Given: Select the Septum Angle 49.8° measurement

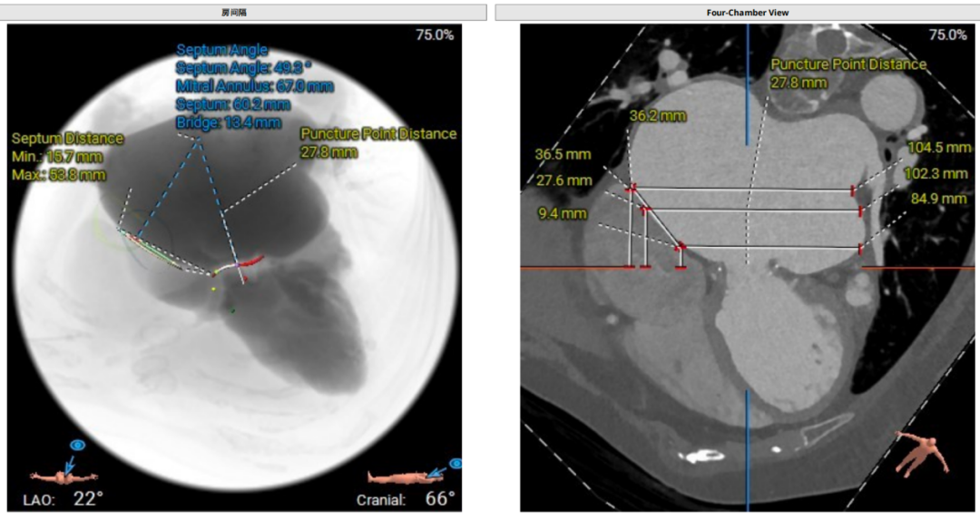Looking at the screenshot, I should coord(244,67).
